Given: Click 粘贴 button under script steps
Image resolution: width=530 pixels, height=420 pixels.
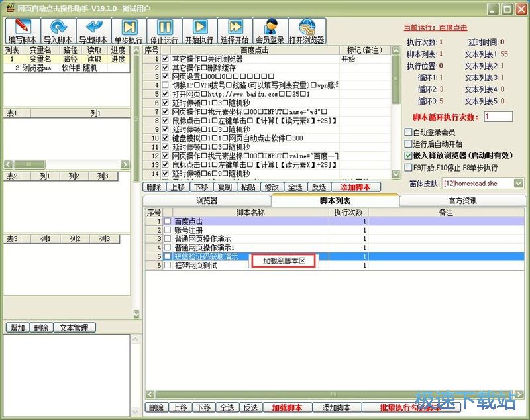Looking at the screenshot, I should coord(248,187).
